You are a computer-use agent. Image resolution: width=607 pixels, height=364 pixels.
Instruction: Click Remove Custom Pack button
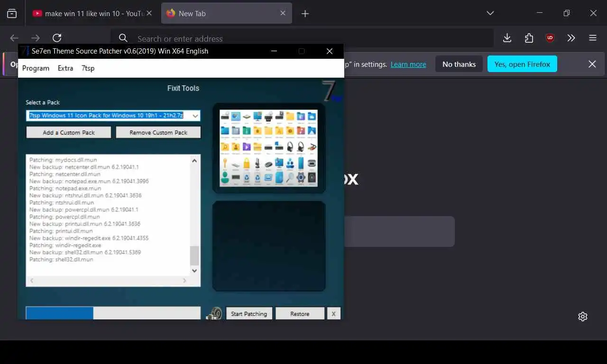[158, 132]
